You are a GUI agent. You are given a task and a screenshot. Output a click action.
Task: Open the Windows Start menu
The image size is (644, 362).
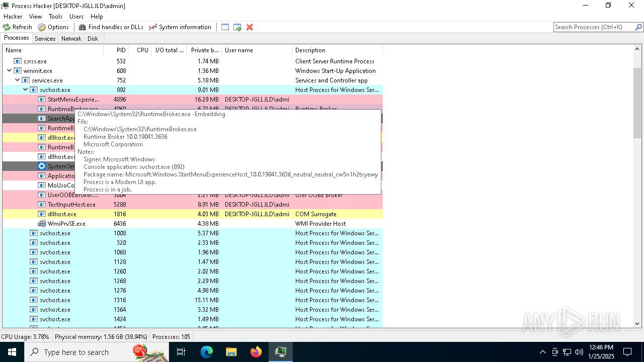pyautogui.click(x=12, y=352)
